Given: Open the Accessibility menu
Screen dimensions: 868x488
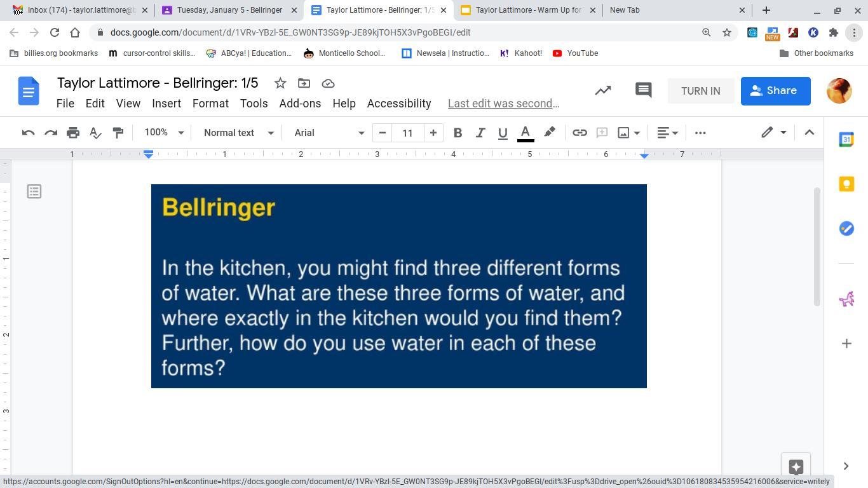Looking at the screenshot, I should click(399, 104).
